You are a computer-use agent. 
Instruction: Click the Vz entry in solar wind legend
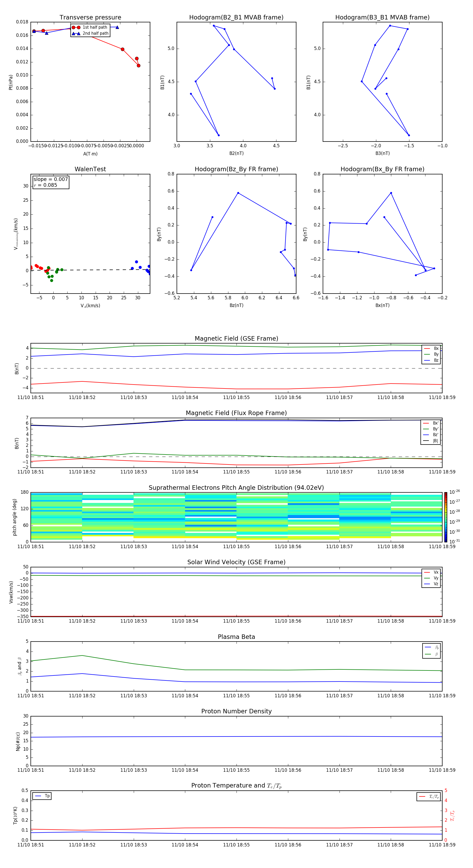[x=431, y=584]
